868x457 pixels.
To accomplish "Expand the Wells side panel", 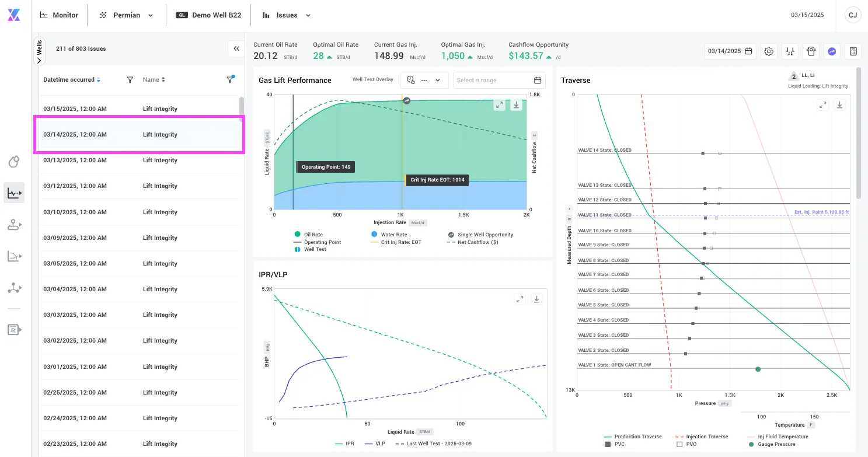I will pyautogui.click(x=39, y=51).
